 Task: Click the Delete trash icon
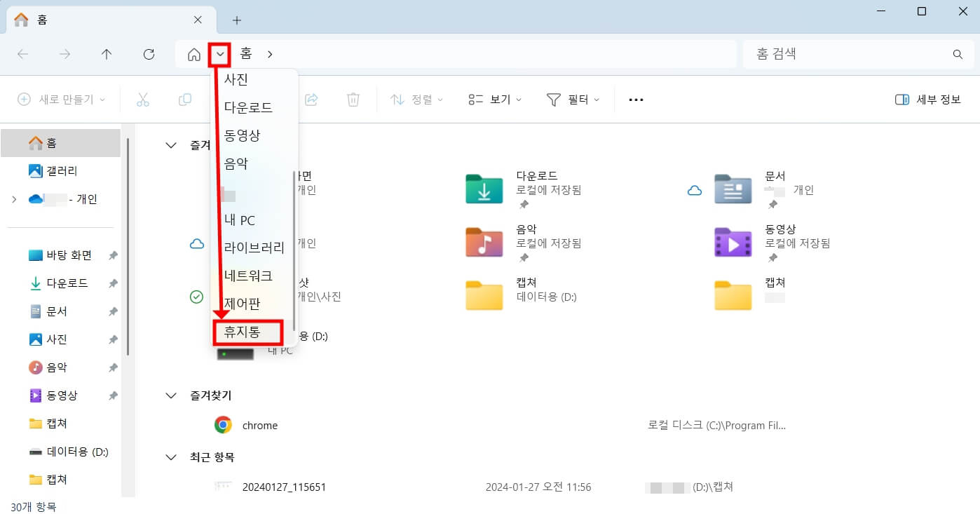coord(353,99)
